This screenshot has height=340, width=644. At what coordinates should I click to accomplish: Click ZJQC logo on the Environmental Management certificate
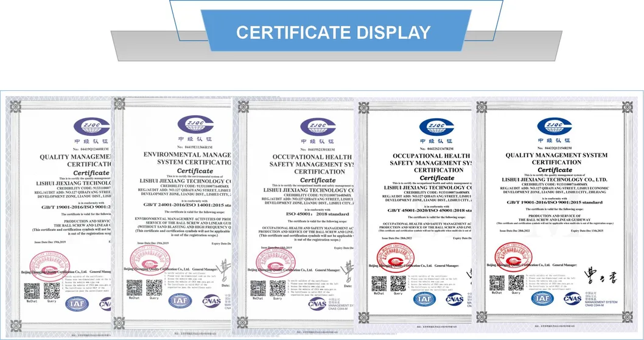point(195,125)
